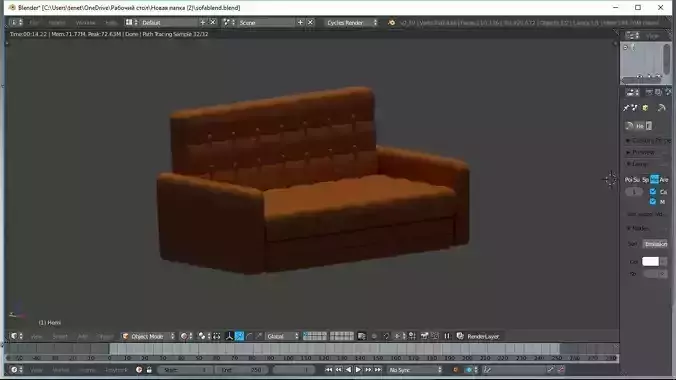Screen dimensions: 676x380
Task: Delete keyframes with the crossed key icon
Action: pos(561,370)
